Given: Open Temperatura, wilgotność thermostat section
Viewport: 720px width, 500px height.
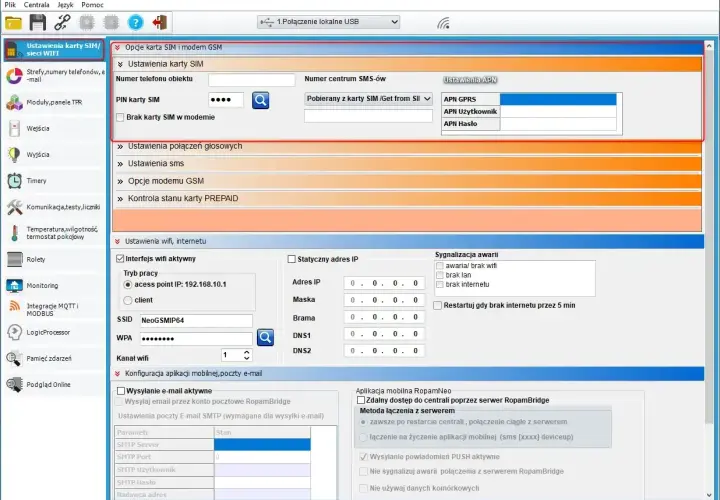Looking at the screenshot, I should tap(54, 233).
